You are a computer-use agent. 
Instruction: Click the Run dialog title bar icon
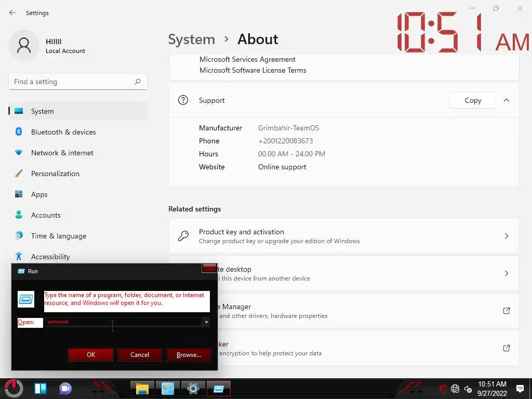[x=21, y=271]
